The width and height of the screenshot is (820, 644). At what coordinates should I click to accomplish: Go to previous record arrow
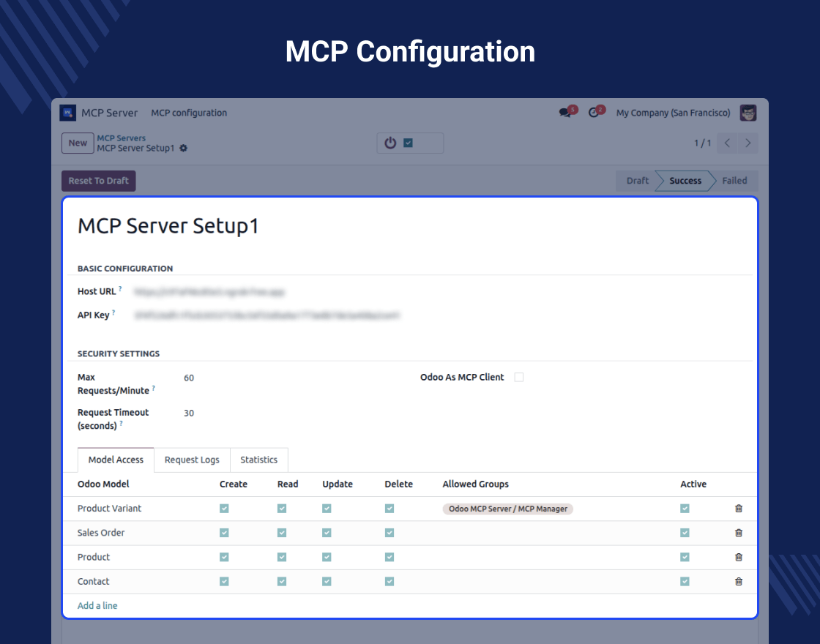(x=727, y=143)
